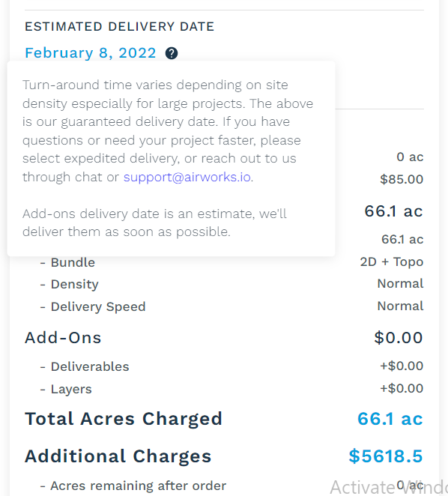
Task: Click the $5618.5 additional charges amount
Action: click(386, 456)
